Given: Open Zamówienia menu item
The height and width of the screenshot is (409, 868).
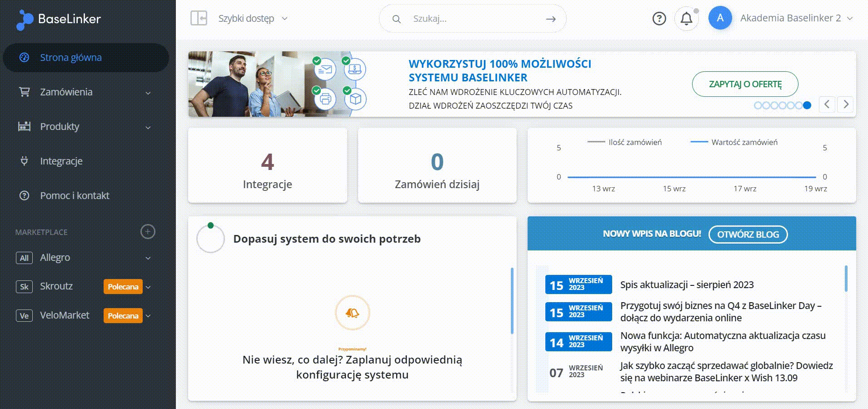Looking at the screenshot, I should pos(66,92).
